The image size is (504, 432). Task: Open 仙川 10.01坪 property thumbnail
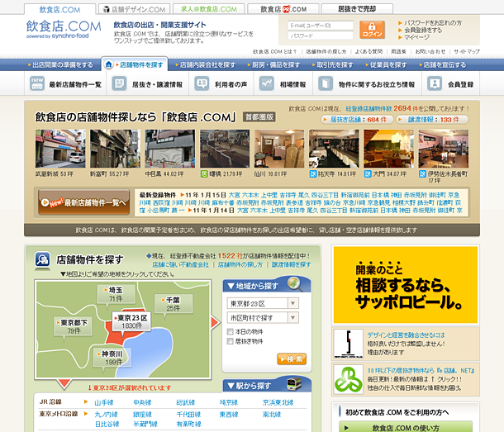[x=279, y=149]
